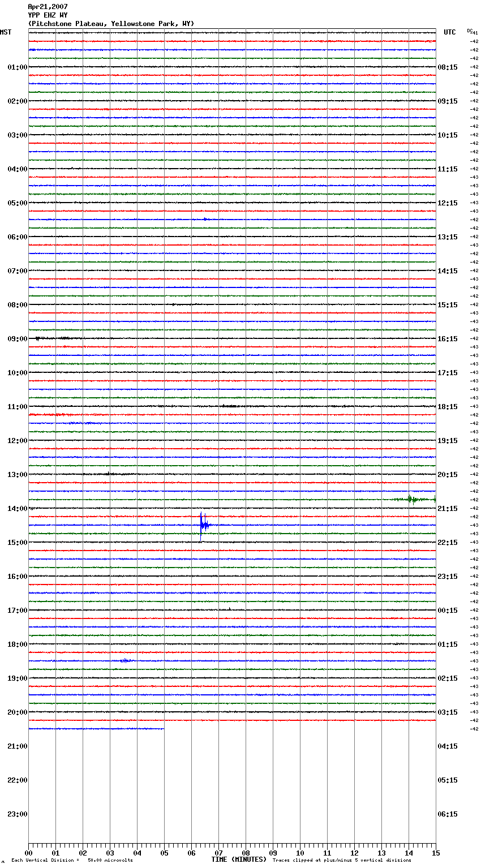Click the 07:00 MST time label
Viewport: 481px width, 868px height.
pos(18,271)
